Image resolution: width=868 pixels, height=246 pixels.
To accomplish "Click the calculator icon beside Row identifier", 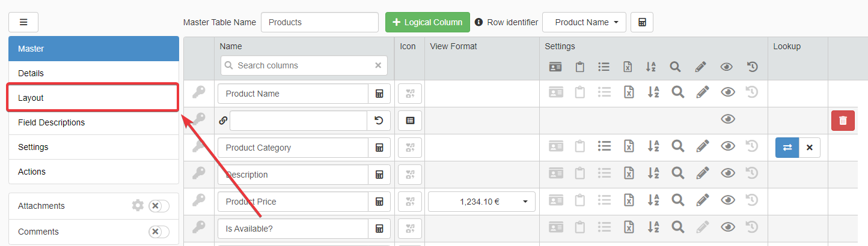I will [642, 22].
